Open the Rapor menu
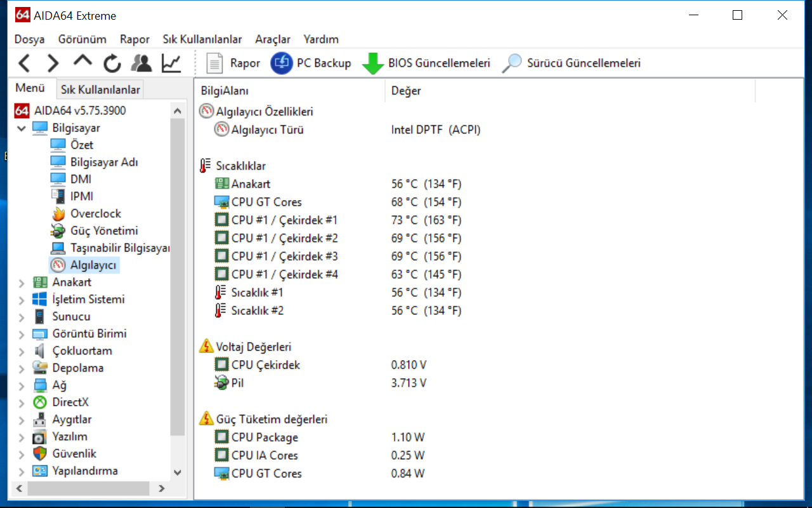Viewport: 812px width, 508px height. coord(134,39)
